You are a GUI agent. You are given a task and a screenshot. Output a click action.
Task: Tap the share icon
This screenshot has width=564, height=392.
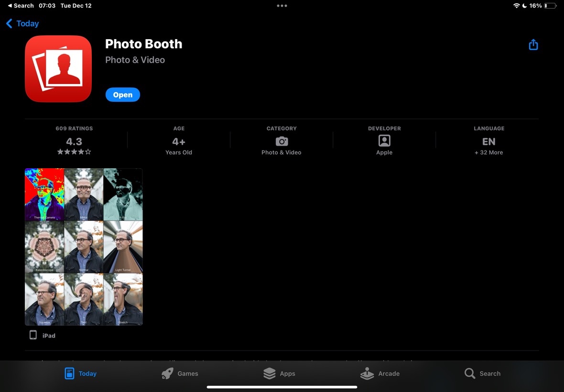[x=533, y=44]
